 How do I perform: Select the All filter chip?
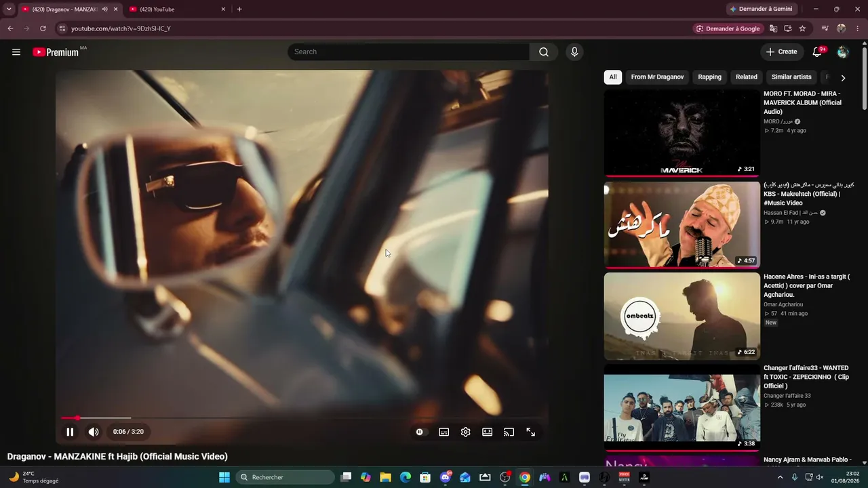click(613, 77)
